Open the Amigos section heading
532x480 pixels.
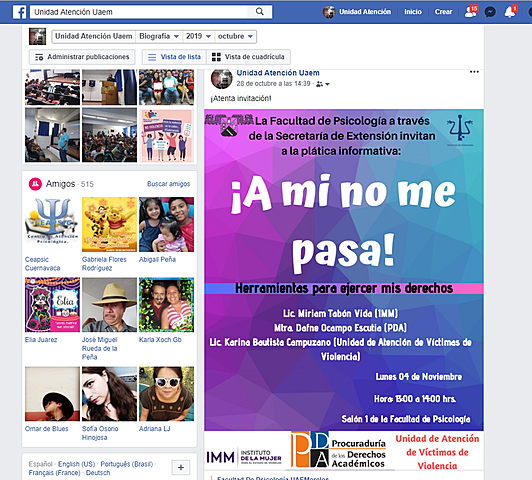(x=60, y=184)
